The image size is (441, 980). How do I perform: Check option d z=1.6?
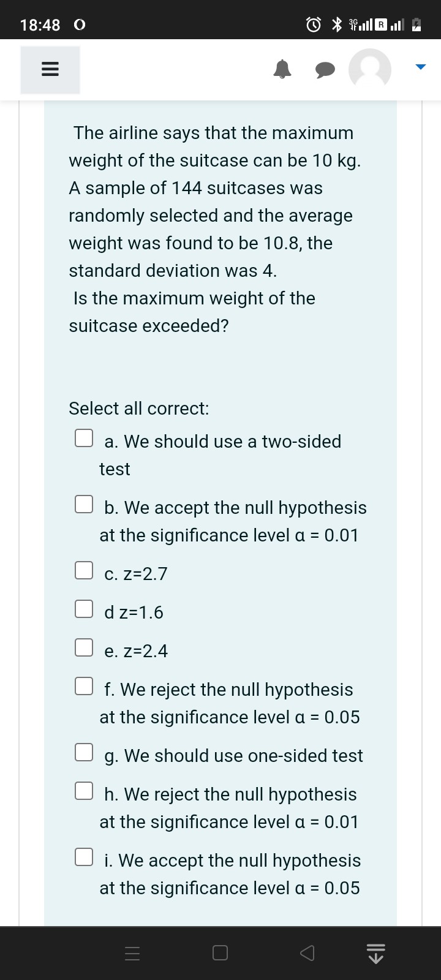pyautogui.click(x=84, y=609)
